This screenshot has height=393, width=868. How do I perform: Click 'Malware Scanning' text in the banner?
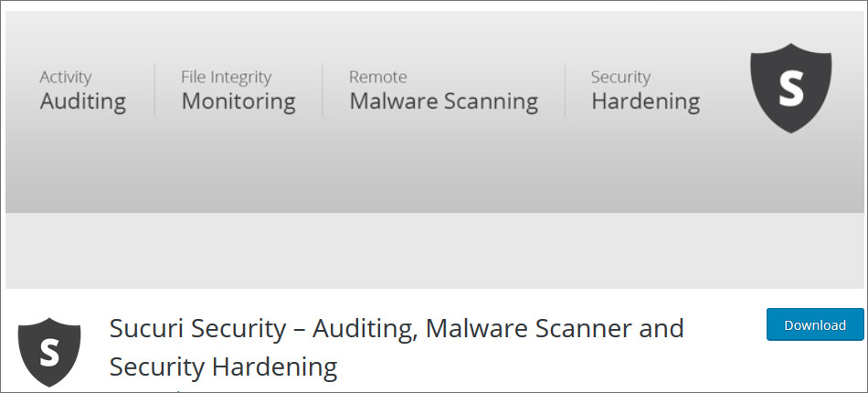[443, 101]
